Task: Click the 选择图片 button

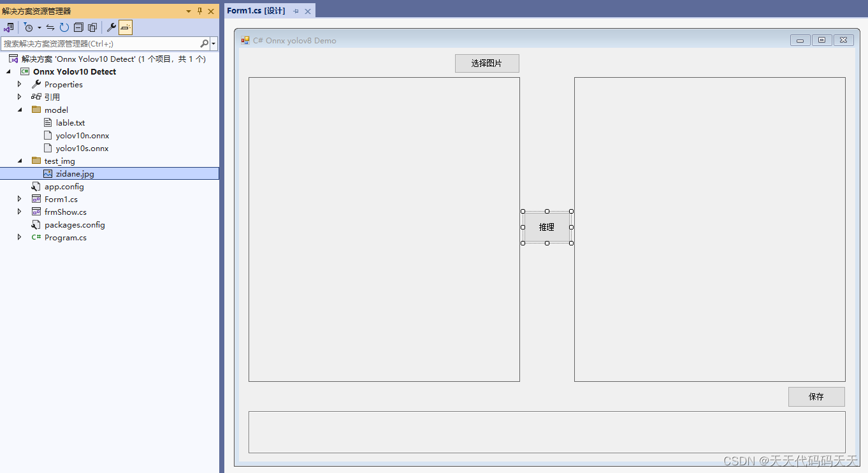Action: coord(486,63)
